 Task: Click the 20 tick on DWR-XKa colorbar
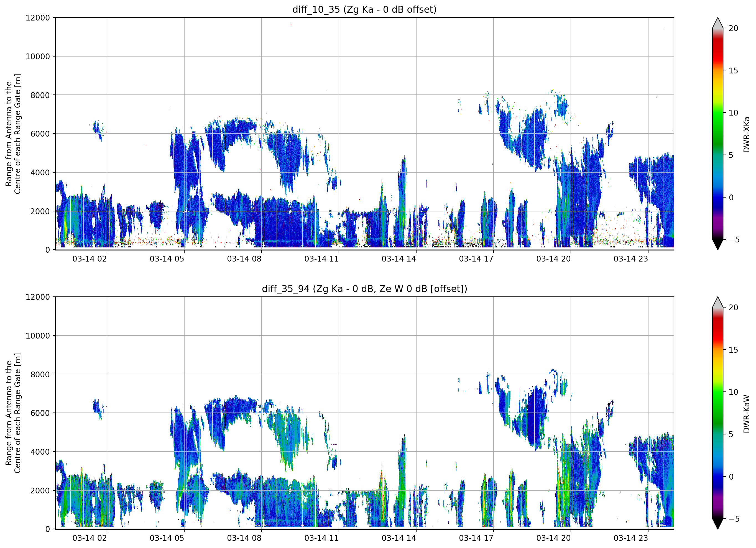[x=733, y=28]
